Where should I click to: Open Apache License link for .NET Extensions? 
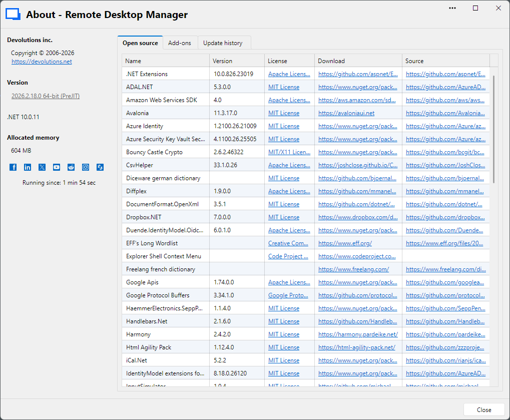click(x=289, y=74)
